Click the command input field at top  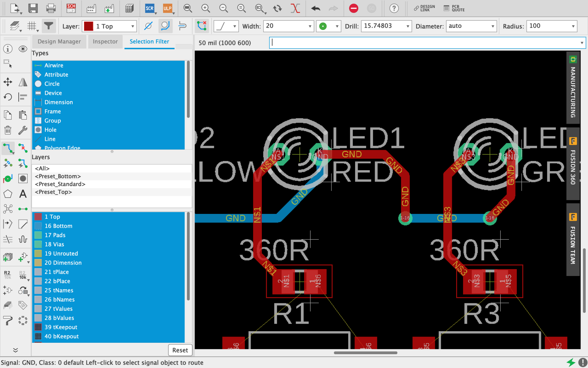tap(402, 43)
